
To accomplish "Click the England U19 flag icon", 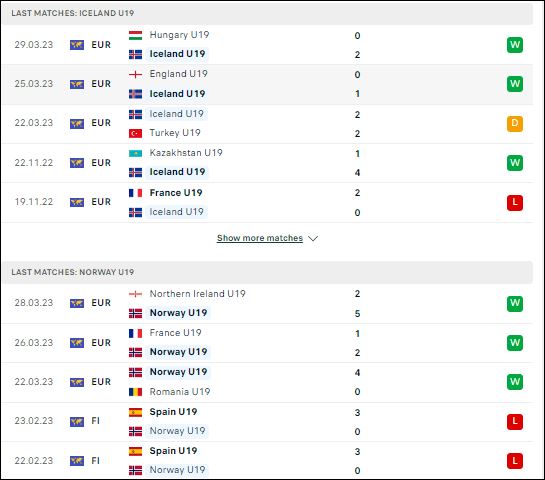I will pos(135,74).
